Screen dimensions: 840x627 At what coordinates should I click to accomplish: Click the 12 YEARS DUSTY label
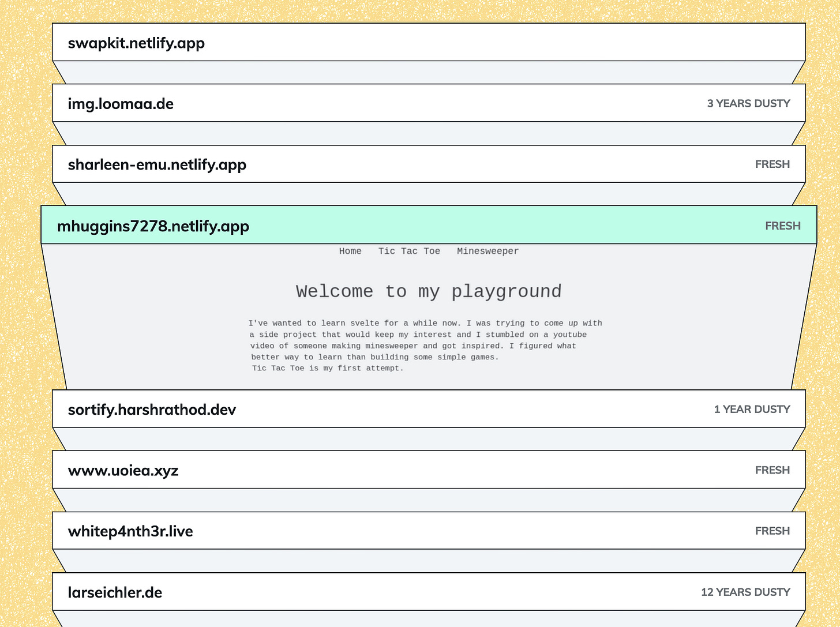point(745,592)
